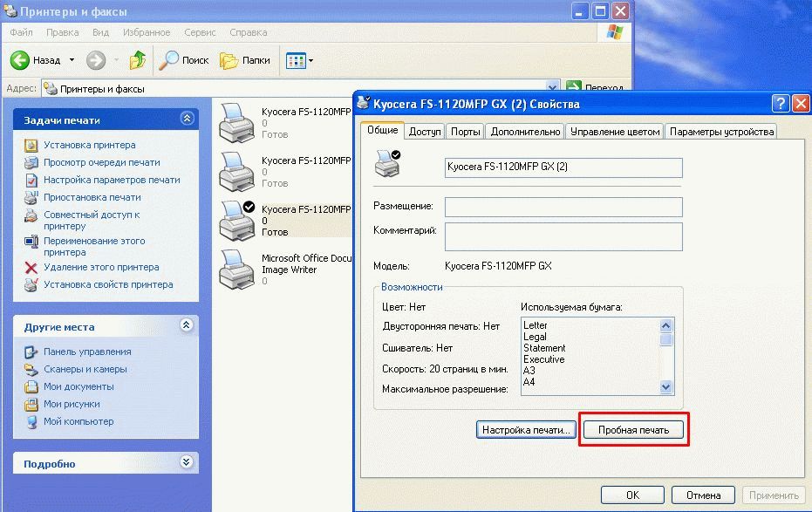Click the Размещение input field
This screenshot has width=812, height=512.
(563, 207)
